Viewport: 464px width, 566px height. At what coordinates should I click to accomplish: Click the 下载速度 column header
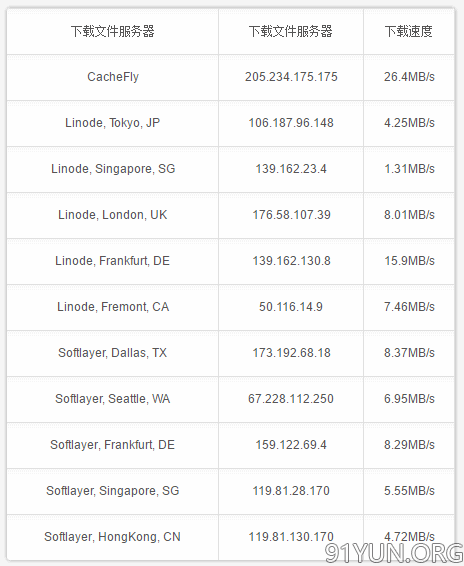coord(408,32)
